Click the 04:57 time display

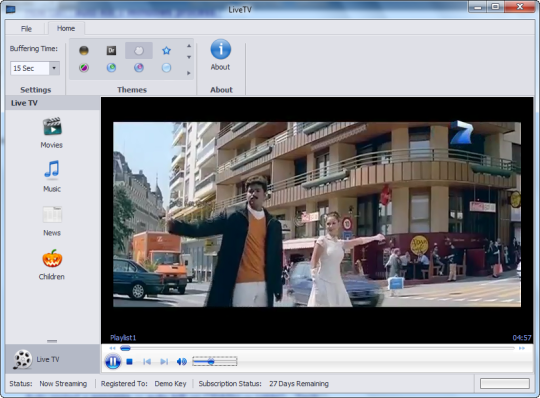tap(522, 338)
